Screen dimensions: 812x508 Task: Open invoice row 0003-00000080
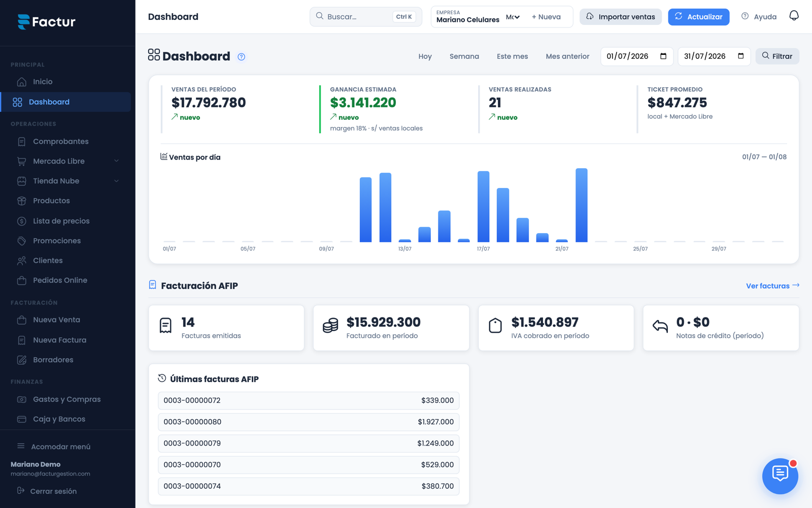tap(309, 422)
